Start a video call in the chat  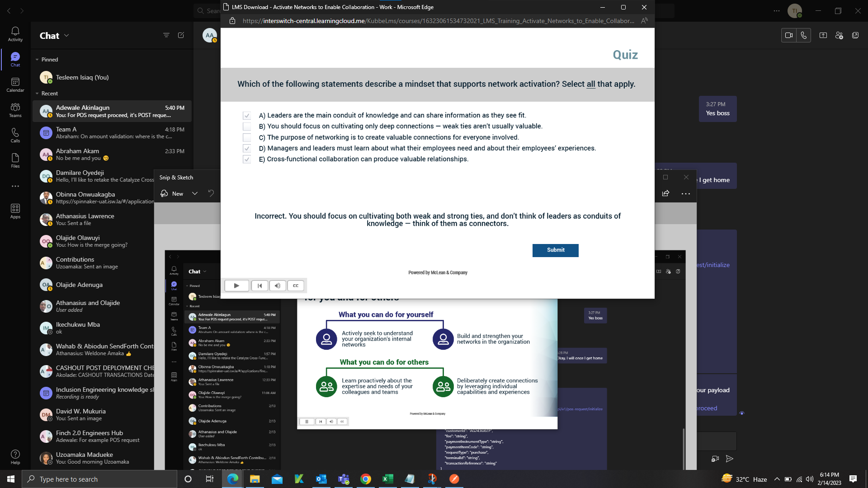789,35
